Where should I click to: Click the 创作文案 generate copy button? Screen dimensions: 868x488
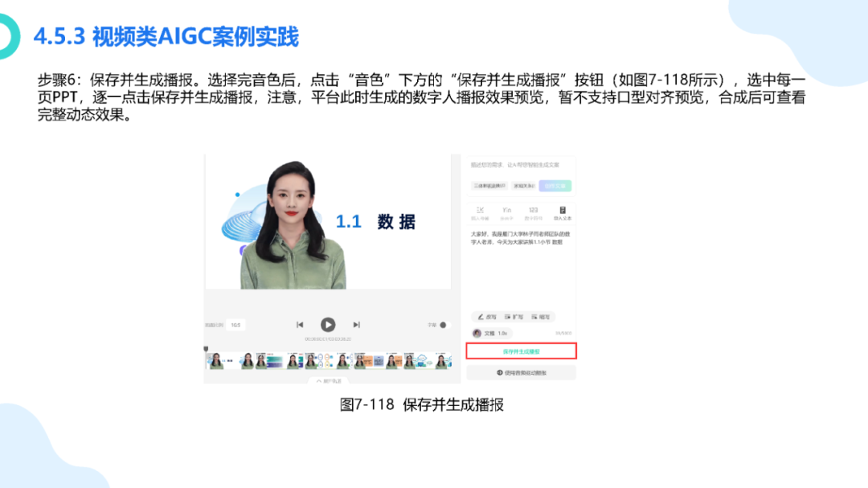coord(555,186)
